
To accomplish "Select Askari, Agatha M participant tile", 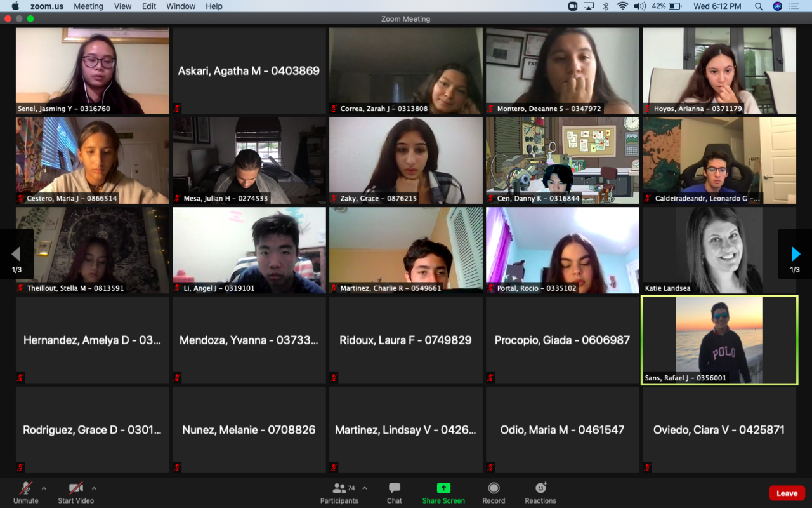I will (249, 70).
